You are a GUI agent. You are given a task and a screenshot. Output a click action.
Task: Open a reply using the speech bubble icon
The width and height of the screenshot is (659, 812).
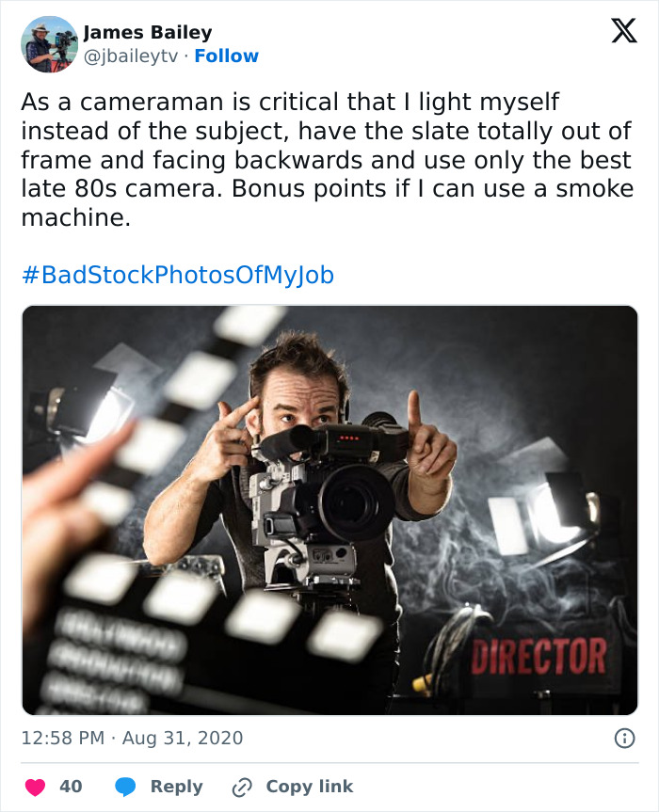coord(125,787)
